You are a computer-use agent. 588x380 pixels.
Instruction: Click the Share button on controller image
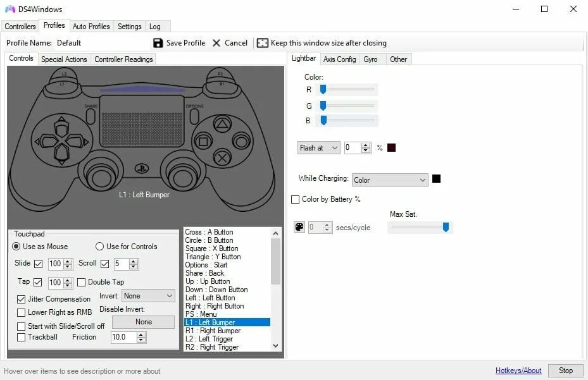tap(91, 116)
